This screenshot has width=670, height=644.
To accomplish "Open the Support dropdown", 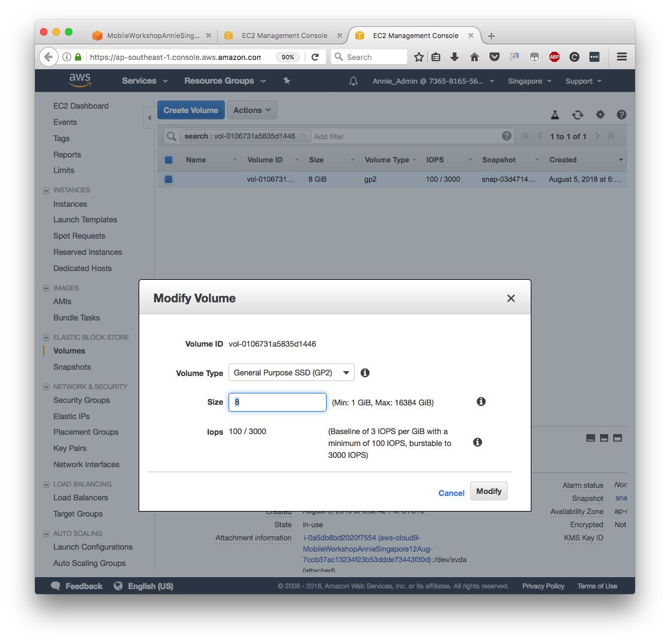I will tap(583, 81).
